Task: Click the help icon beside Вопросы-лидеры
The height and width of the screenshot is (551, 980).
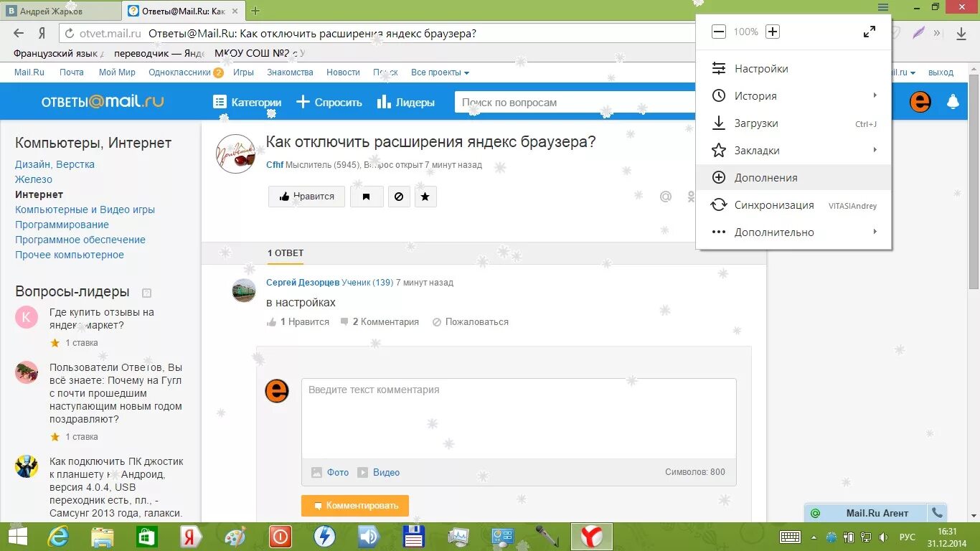Action: click(x=147, y=293)
